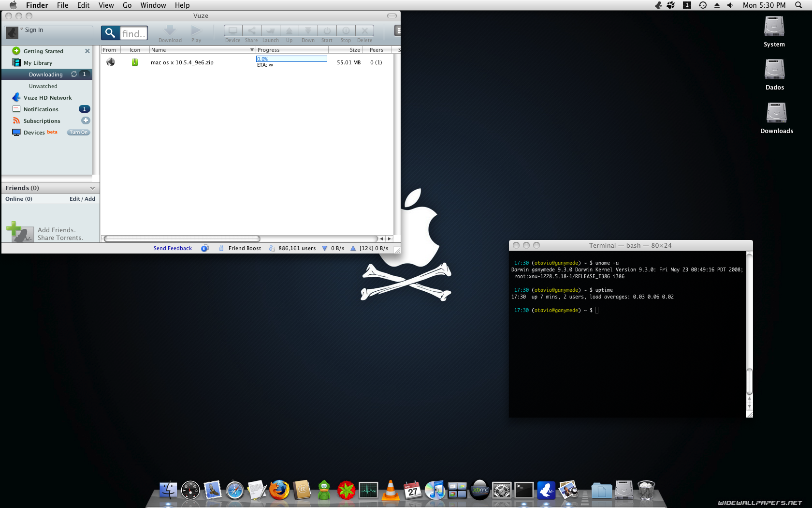Click the Delete torrent toolbar button
Image resolution: width=812 pixels, height=508 pixels.
(365, 30)
